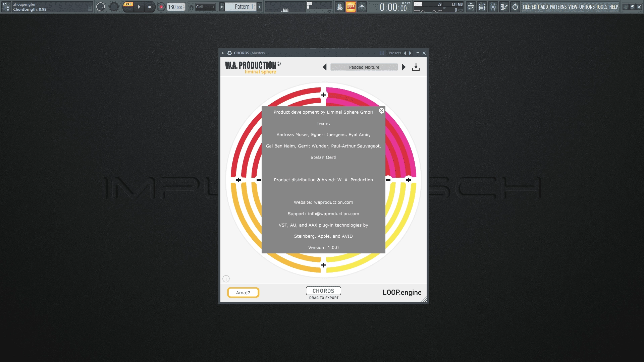Select next preset via titlebar right arrow

(x=410, y=53)
